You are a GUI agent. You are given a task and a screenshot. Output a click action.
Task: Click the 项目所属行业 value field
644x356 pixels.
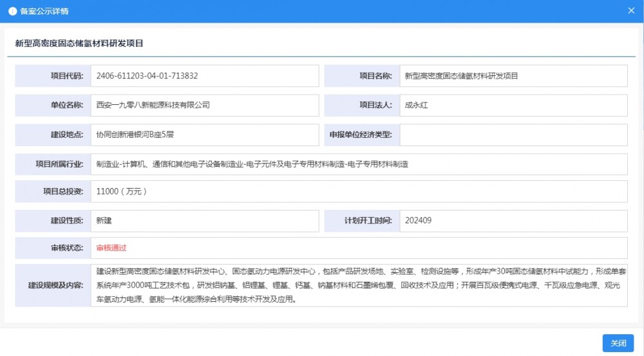click(358, 164)
